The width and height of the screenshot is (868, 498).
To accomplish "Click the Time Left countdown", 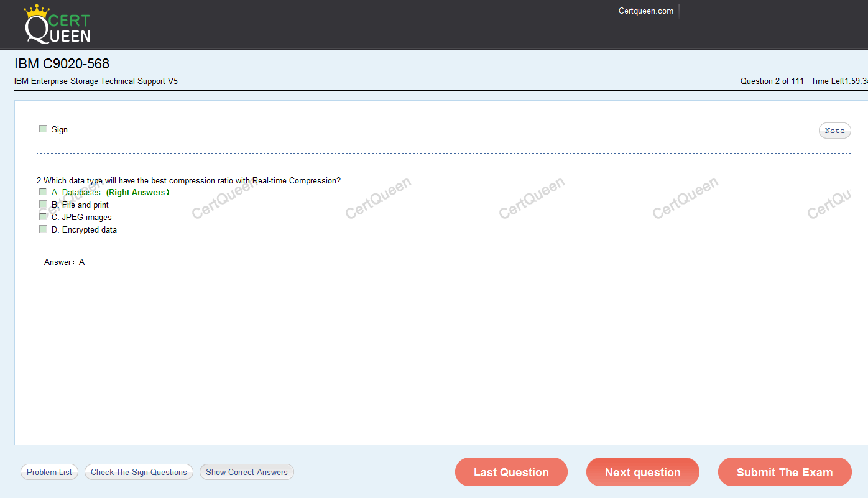I will pyautogui.click(x=839, y=81).
